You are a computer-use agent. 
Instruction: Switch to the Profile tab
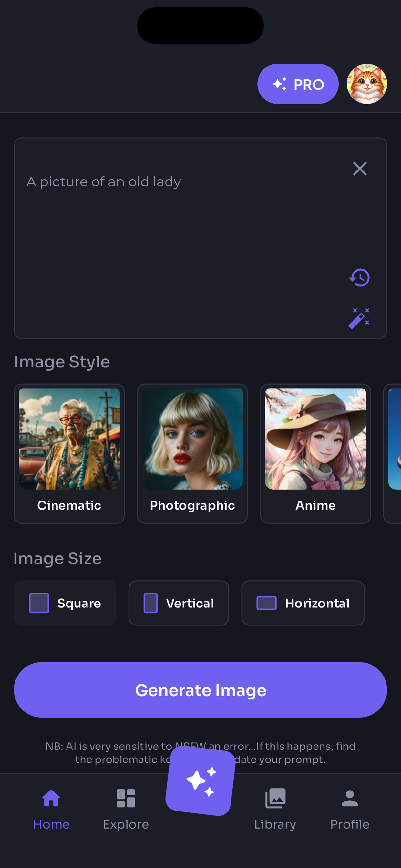pyautogui.click(x=350, y=809)
